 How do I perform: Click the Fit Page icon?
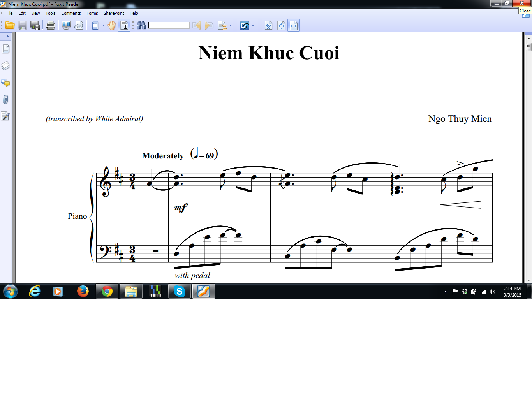pos(281,26)
